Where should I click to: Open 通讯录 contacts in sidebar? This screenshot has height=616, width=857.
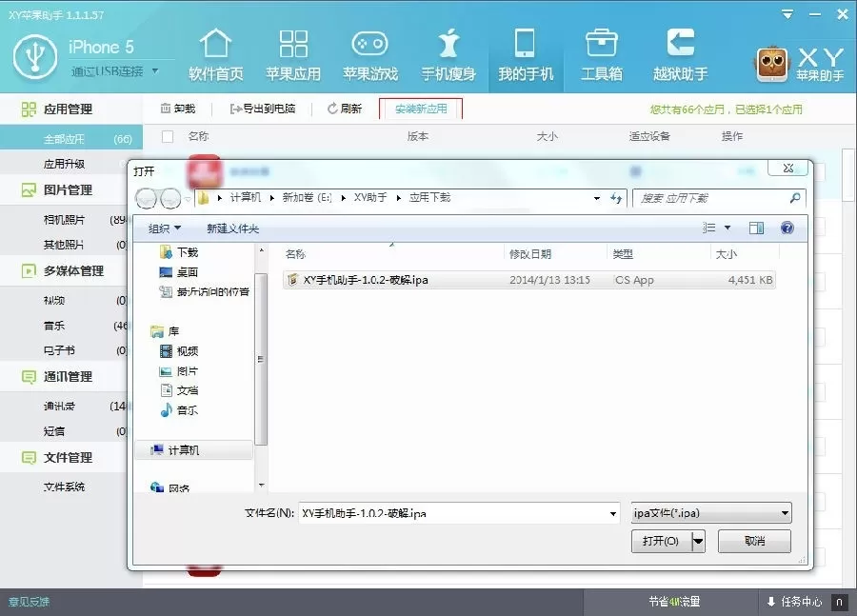[x=59, y=407]
